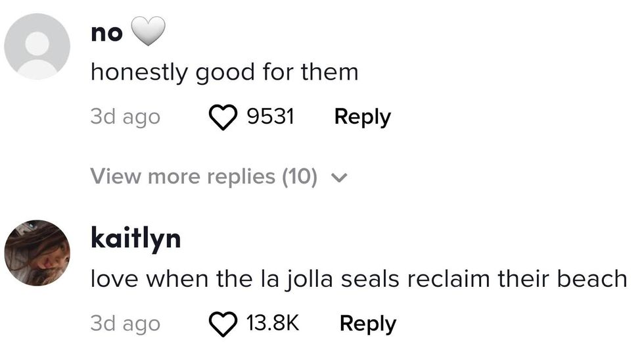Image resolution: width=644 pixels, height=352 pixels.
Task: Click the white heart emoji beside "no"
Action: 148,32
